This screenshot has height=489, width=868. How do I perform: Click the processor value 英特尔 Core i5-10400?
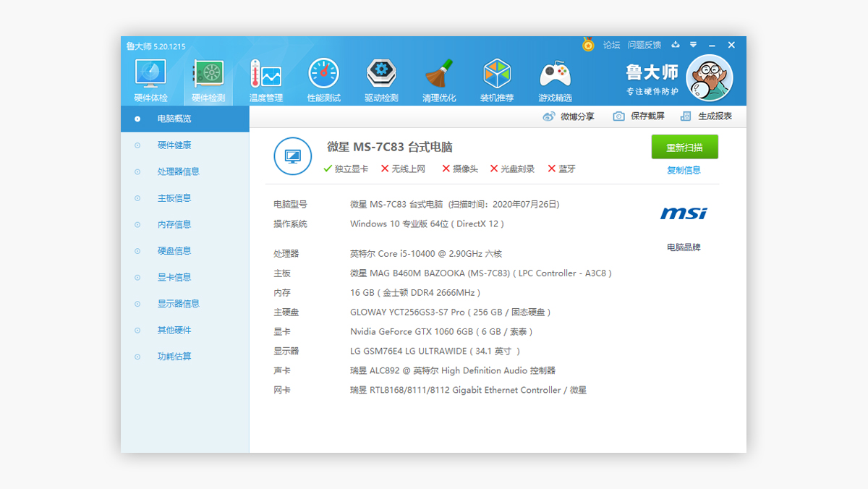(426, 254)
